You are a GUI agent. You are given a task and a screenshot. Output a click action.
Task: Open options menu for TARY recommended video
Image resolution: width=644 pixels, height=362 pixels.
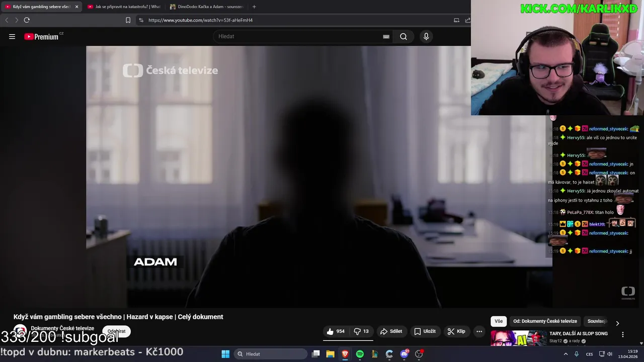(x=623, y=334)
